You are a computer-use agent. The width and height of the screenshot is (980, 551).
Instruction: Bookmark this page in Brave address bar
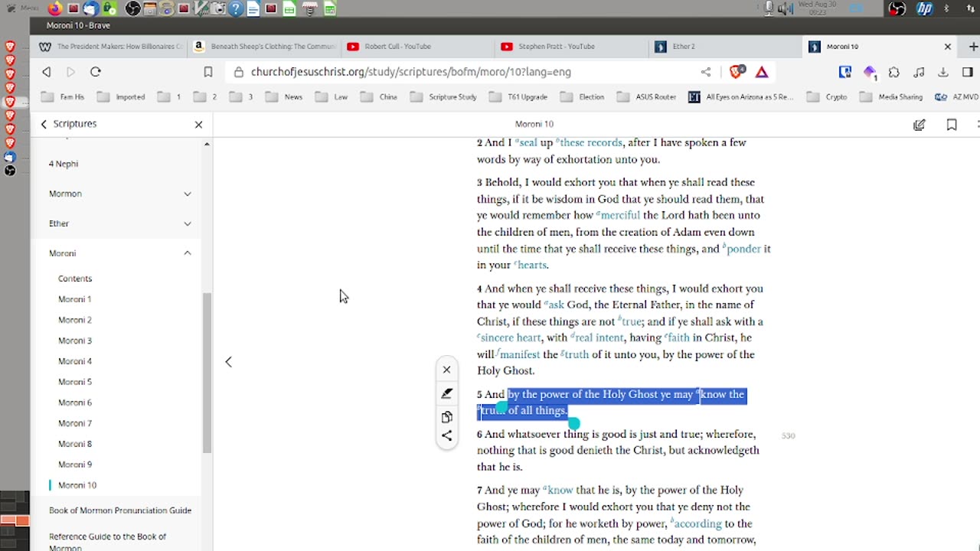208,72
